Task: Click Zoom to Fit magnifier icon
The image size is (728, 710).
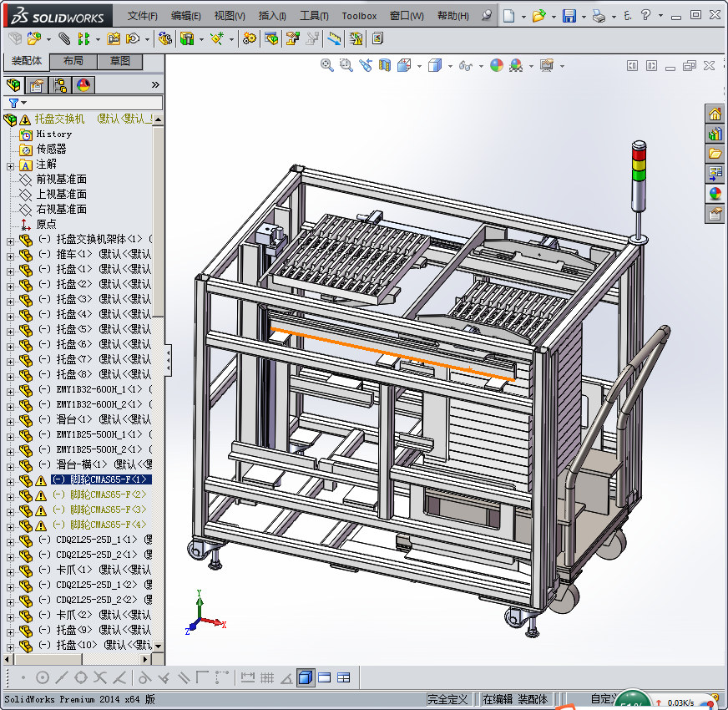Action: (327, 65)
